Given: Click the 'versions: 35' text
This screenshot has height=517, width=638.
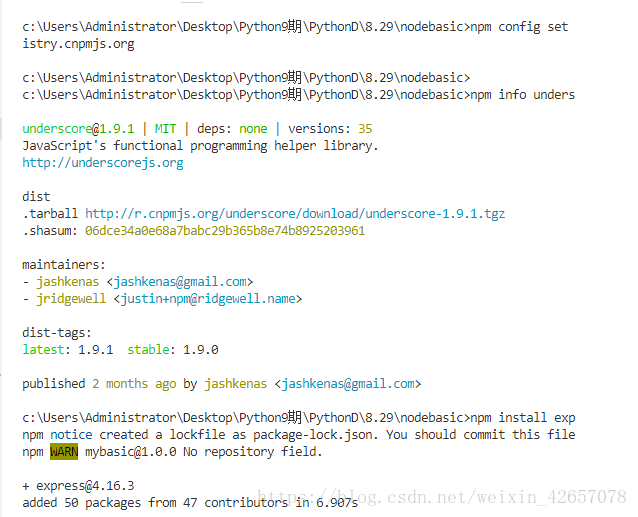Looking at the screenshot, I should point(330,129).
